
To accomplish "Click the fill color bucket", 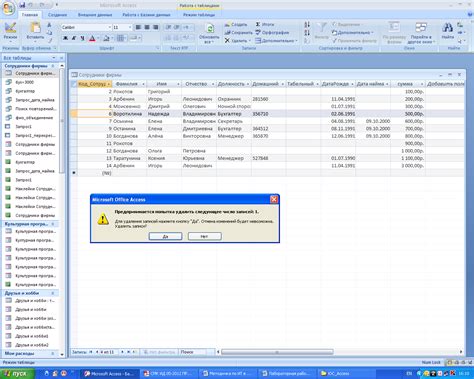I will 107,38.
